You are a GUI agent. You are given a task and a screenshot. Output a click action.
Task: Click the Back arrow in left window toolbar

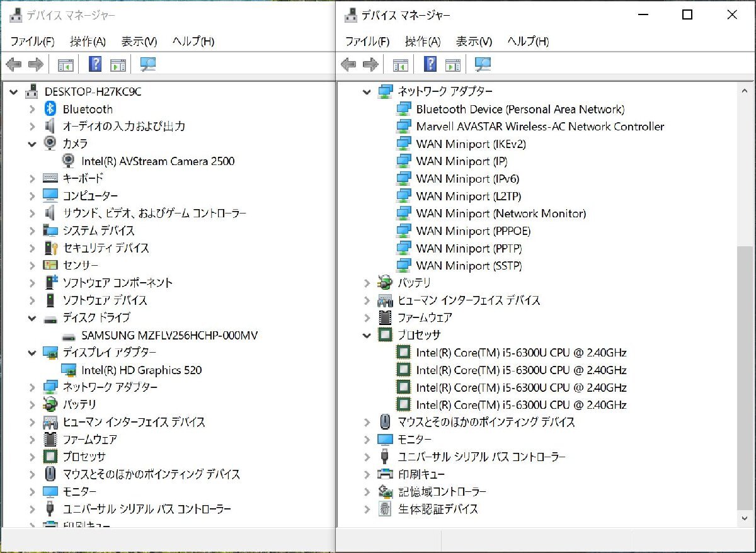[x=13, y=64]
